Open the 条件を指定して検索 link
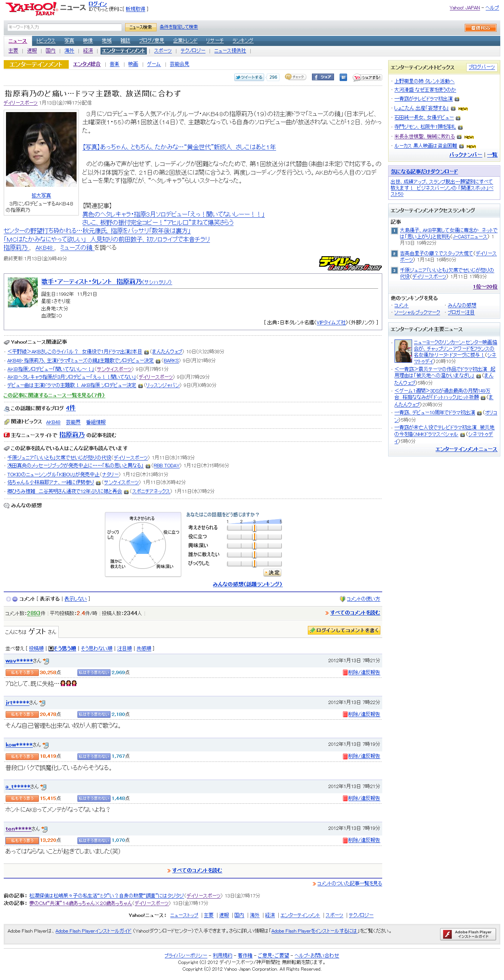The height and width of the screenshot is (980, 504). [179, 27]
